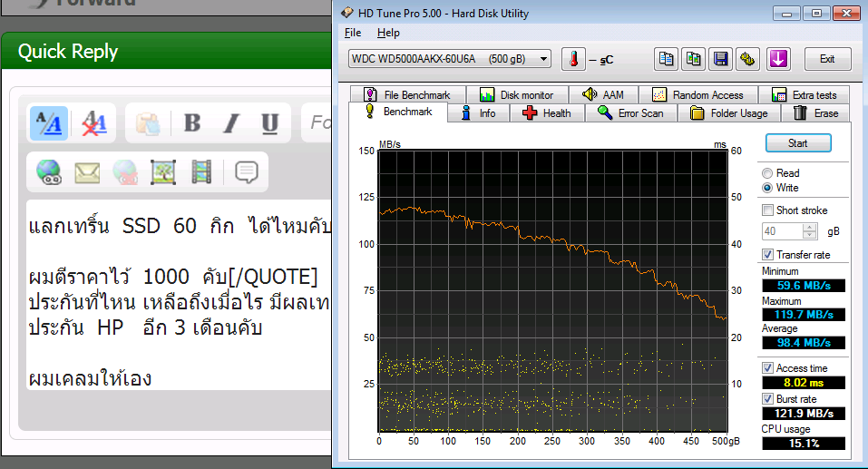
Task: Enable the Short stroke checkbox
Action: tap(768, 210)
